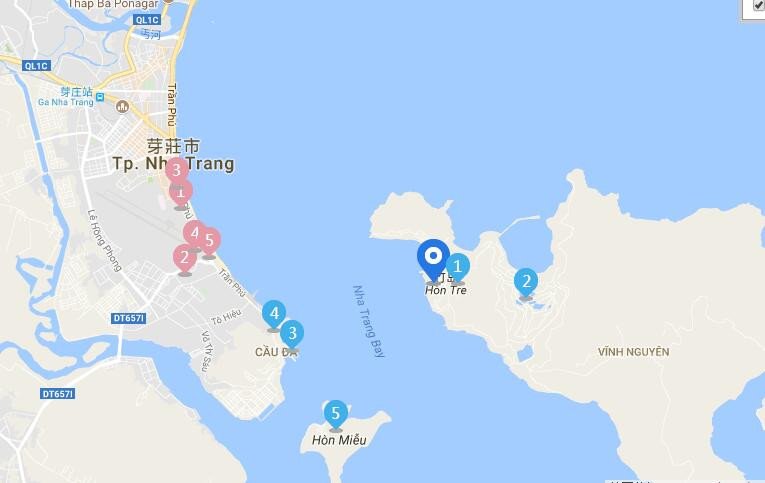This screenshot has height=483, width=765.
Task: Click the museum icon near Ga Nha Trang
Action: (122, 106)
